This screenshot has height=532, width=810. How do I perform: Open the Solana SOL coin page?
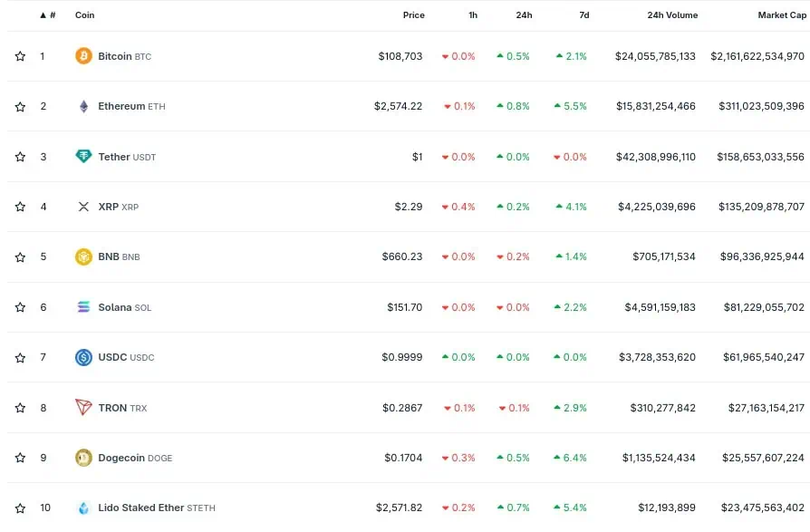pyautogui.click(x=124, y=307)
